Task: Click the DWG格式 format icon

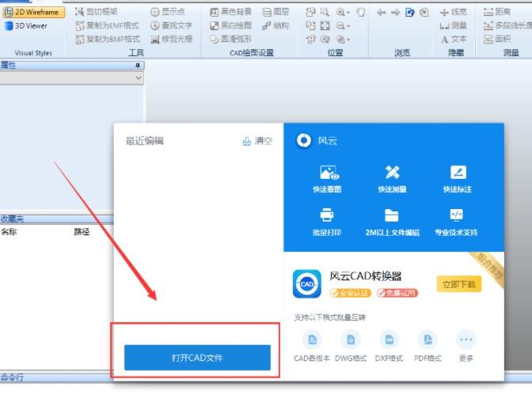Action: (351, 340)
